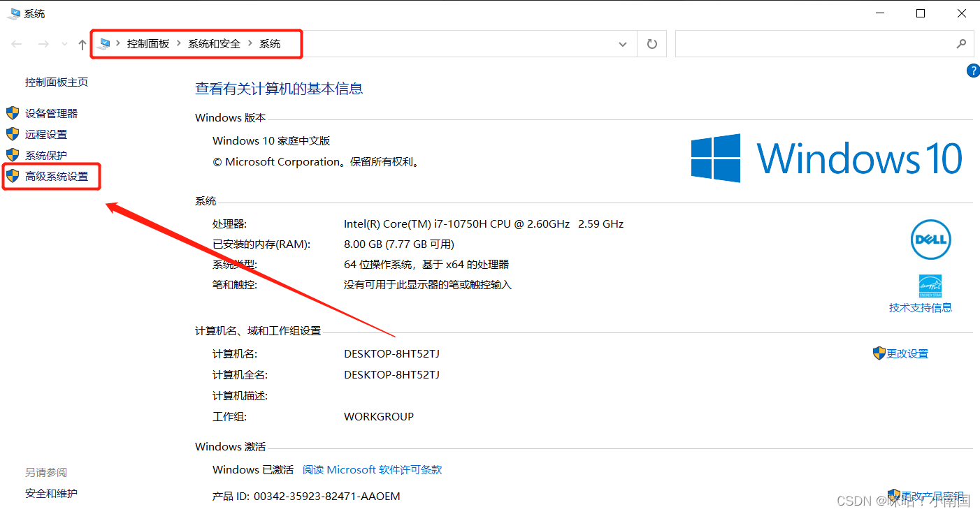Click the shield icon beside 系统保护
This screenshot has height=514, width=980.
13,154
